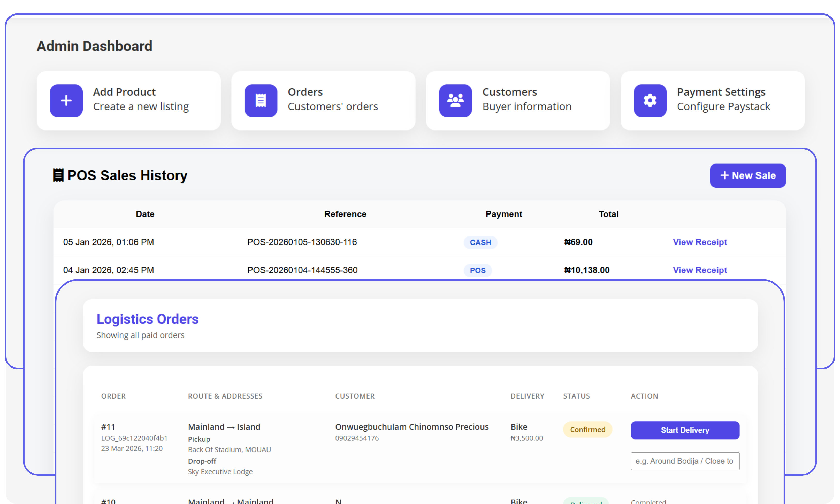The image size is (840, 504).
Task: Start Delivery for order #11
Action: click(685, 430)
